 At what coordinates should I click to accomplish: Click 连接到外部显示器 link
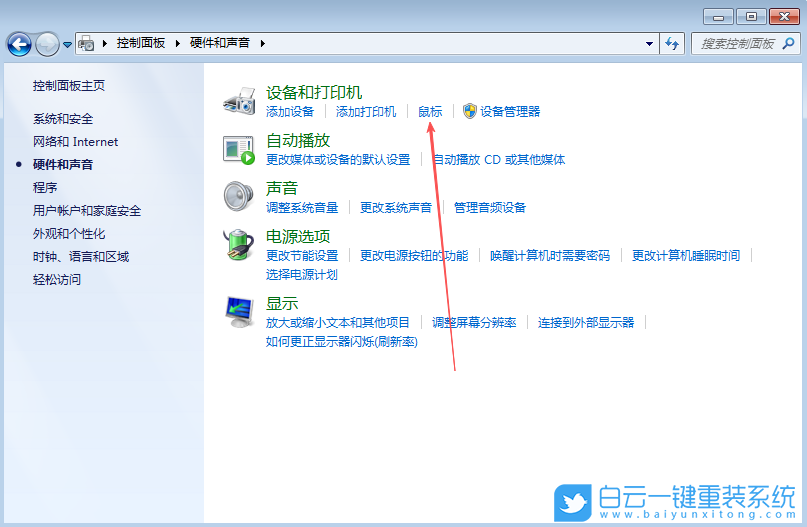click(x=586, y=322)
